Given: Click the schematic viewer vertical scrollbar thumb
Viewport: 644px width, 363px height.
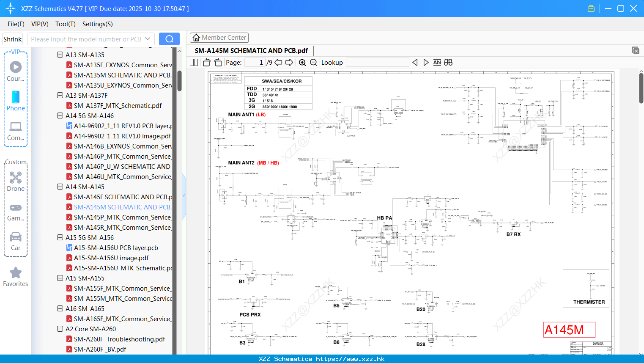Looking at the screenshot, I should coord(641,88).
